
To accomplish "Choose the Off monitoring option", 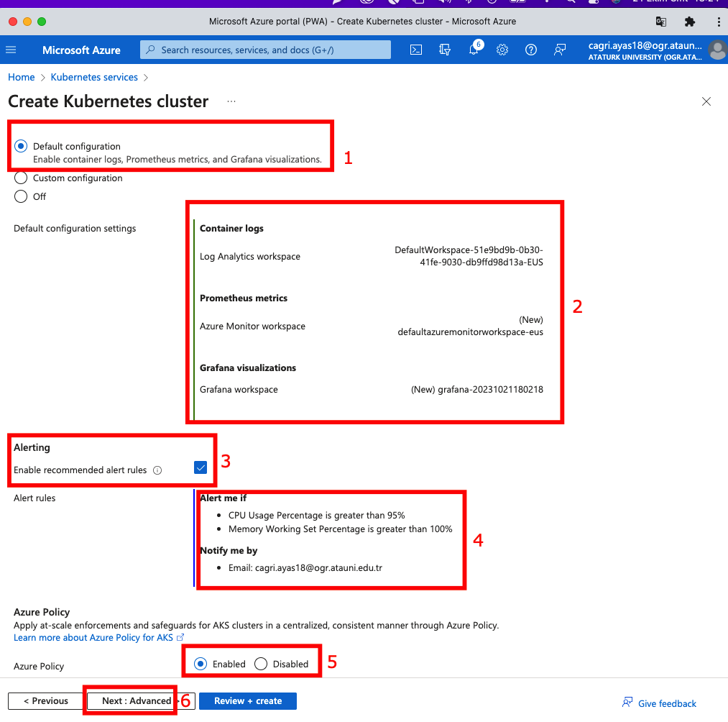I will [x=21, y=196].
